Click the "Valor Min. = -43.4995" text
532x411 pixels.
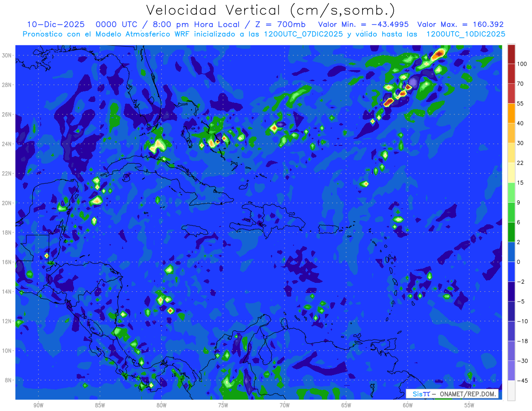(364, 24)
